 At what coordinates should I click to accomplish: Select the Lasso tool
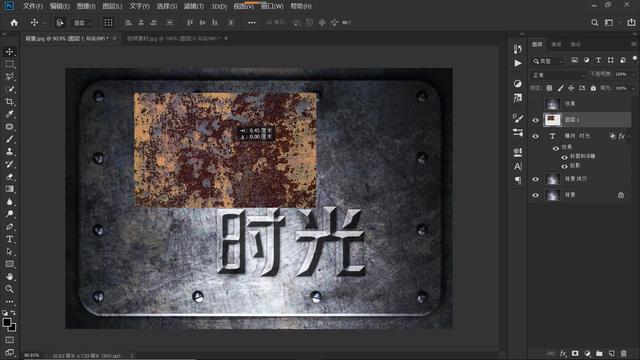pos(9,77)
